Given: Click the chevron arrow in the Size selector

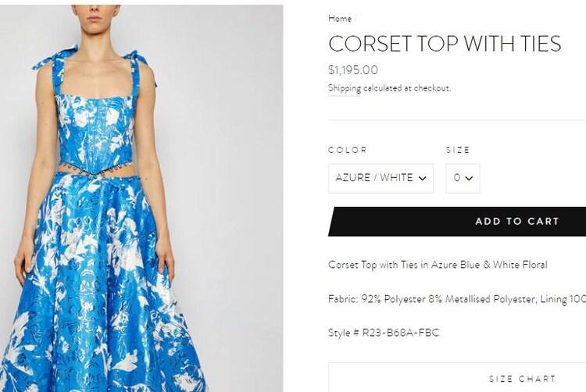Looking at the screenshot, I should pos(469,179).
